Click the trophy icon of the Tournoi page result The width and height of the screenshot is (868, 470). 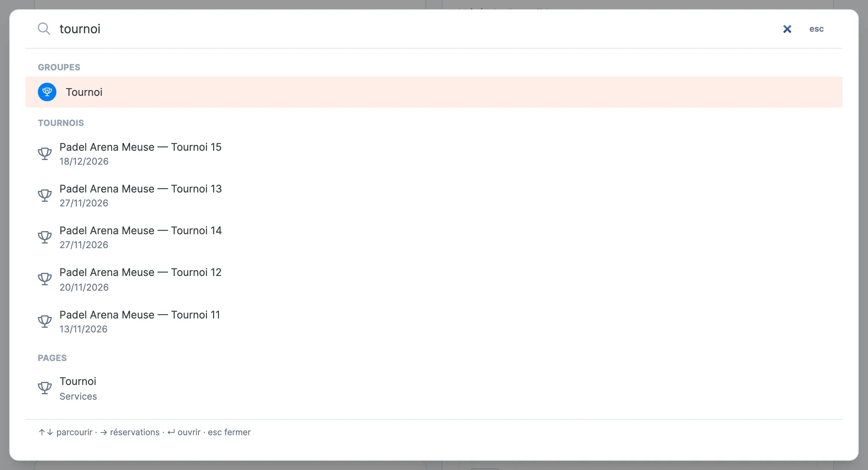pyautogui.click(x=45, y=388)
